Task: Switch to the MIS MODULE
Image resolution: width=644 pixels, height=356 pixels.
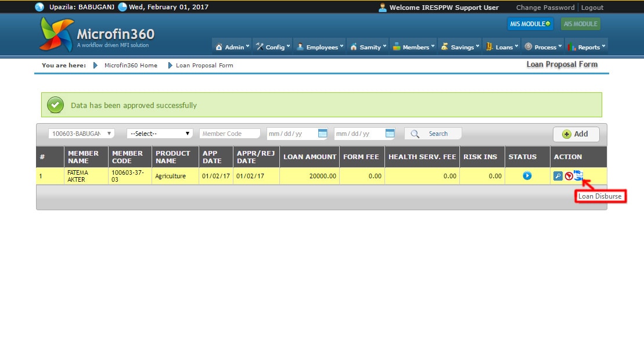Action: pos(530,24)
